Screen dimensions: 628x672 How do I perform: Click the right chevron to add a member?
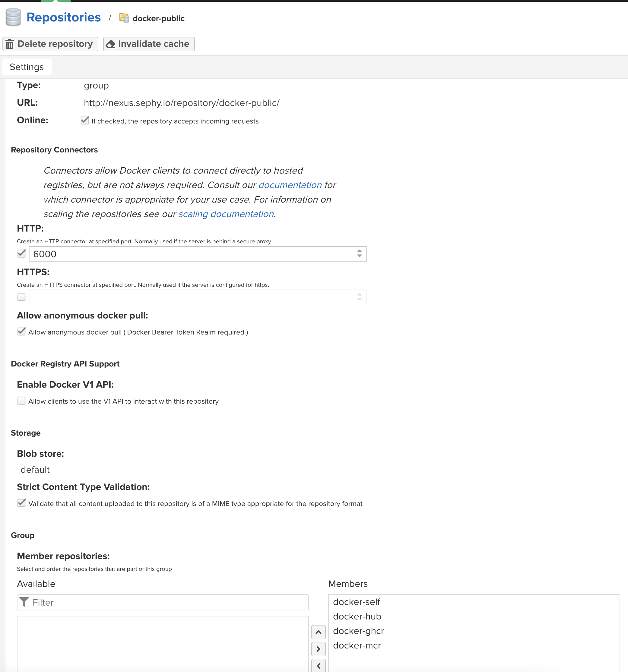[318, 649]
